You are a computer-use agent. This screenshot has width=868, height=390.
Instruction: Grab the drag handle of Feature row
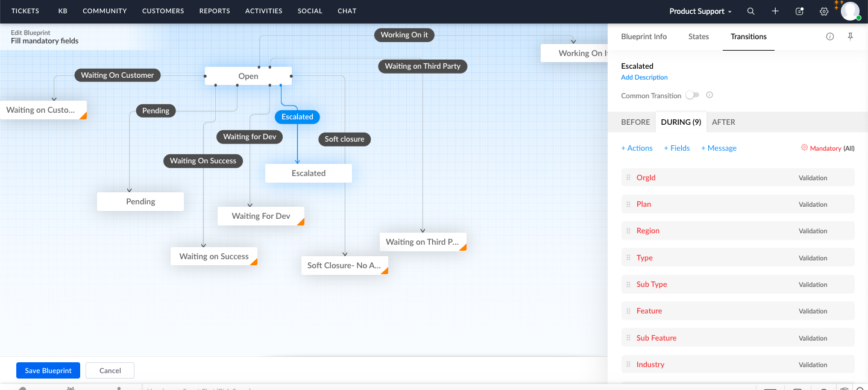pos(629,311)
